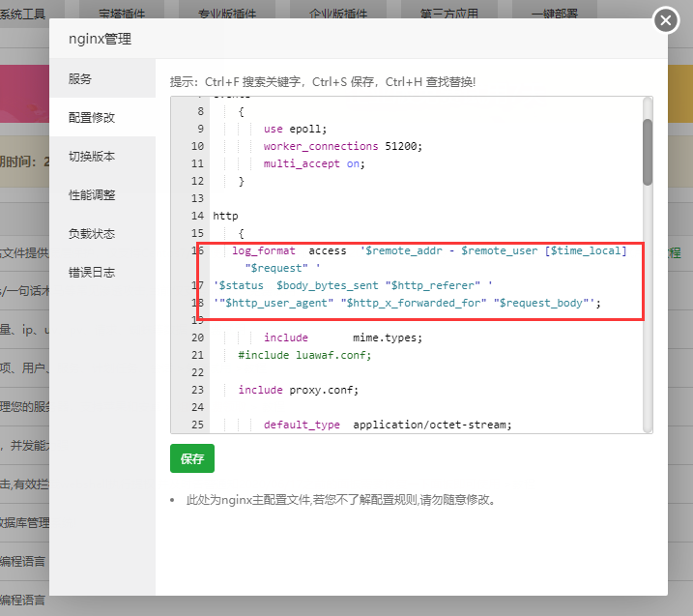Click line number 20 in gutter
The height and width of the screenshot is (616, 693).
point(197,337)
